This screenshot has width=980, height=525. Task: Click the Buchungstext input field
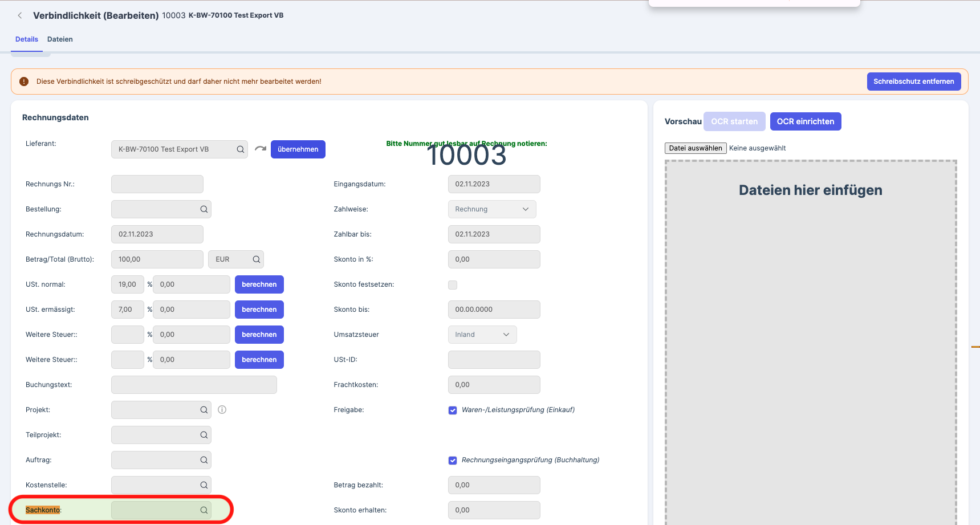[194, 385]
